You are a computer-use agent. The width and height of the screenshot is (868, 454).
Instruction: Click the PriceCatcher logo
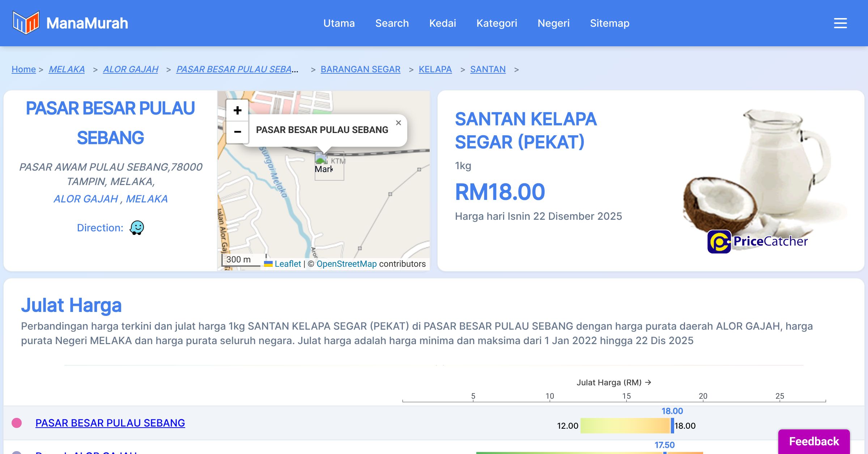click(757, 241)
